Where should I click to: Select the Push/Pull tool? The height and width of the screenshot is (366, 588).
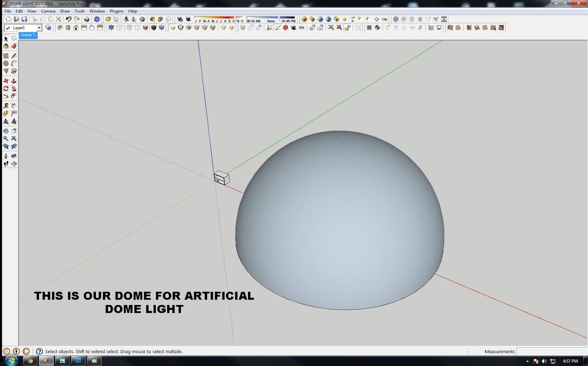point(14,80)
